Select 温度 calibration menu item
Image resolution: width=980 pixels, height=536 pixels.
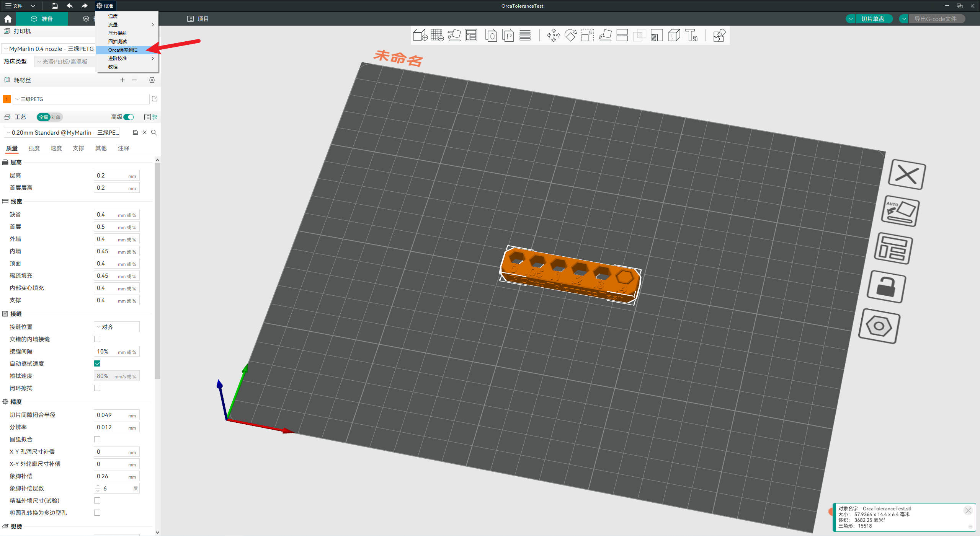click(x=127, y=16)
